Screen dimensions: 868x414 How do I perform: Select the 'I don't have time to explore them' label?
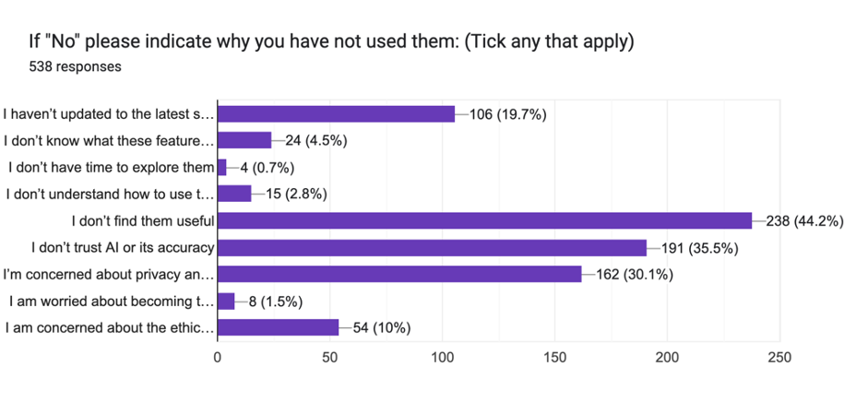pyautogui.click(x=112, y=168)
